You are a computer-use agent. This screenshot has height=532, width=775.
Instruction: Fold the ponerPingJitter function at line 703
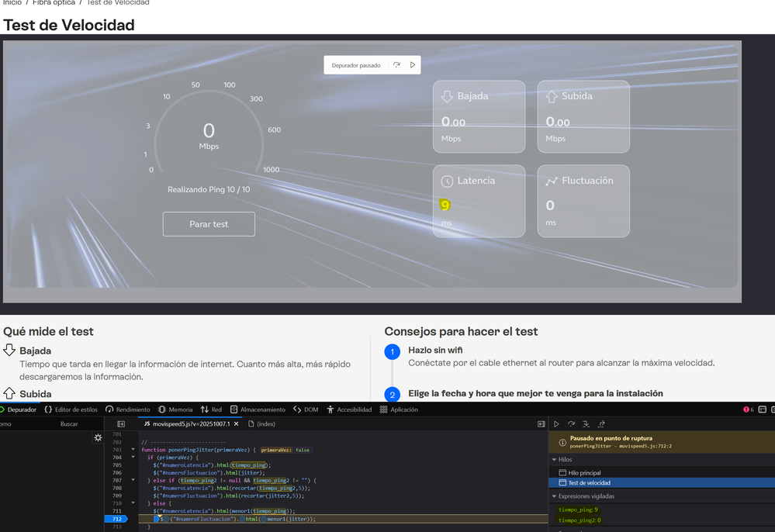(x=133, y=450)
